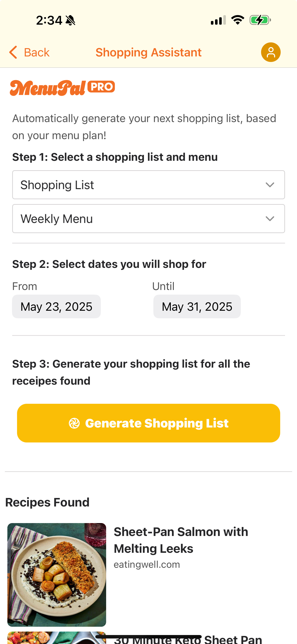
Task: Click the Shopping List dropdown chevron
Action: coord(270,185)
